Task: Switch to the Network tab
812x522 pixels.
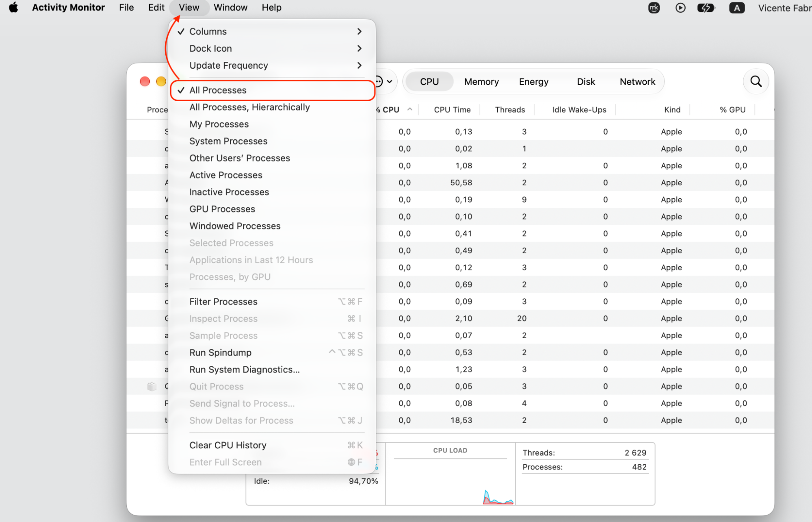Action: [x=637, y=82]
